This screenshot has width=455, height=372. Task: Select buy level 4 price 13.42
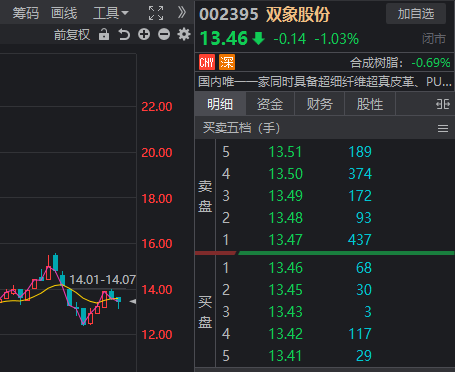(285, 334)
